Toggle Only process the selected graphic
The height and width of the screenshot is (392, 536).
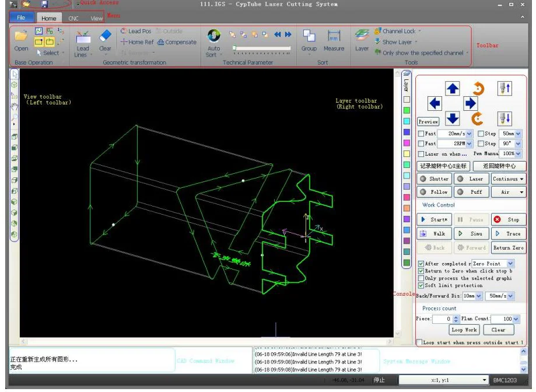coord(421,278)
